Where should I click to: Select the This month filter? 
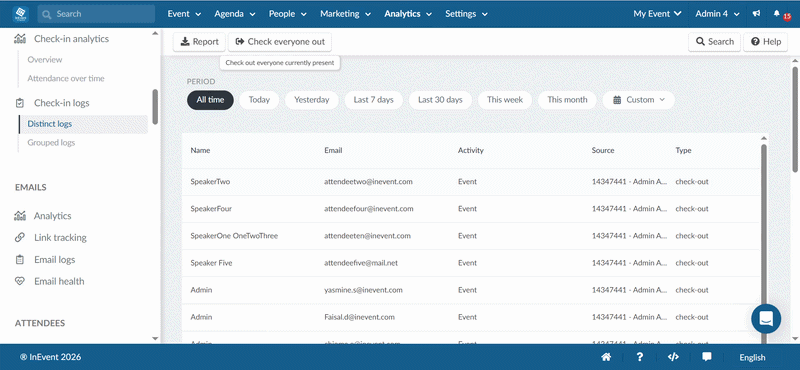(x=567, y=100)
